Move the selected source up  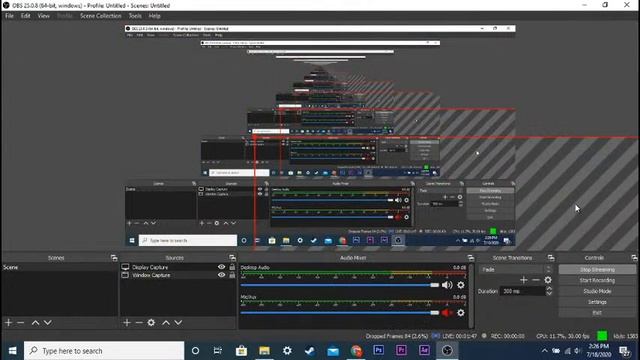point(166,322)
